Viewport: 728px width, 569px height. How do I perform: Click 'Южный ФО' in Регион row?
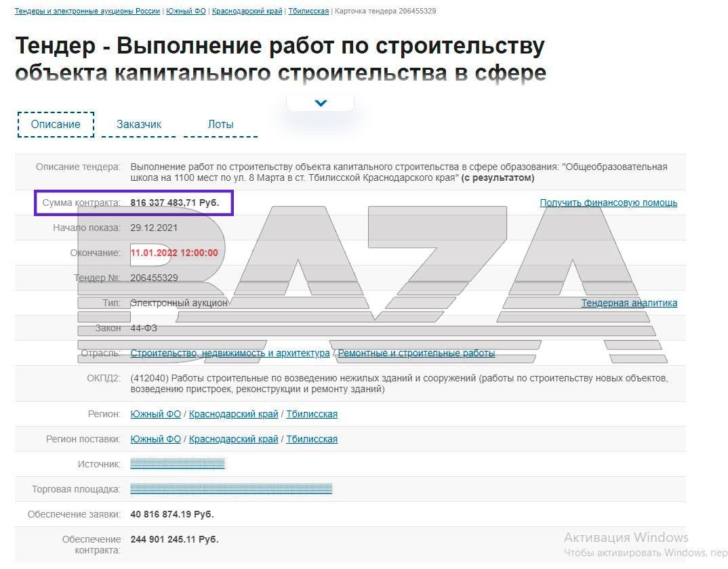click(155, 414)
